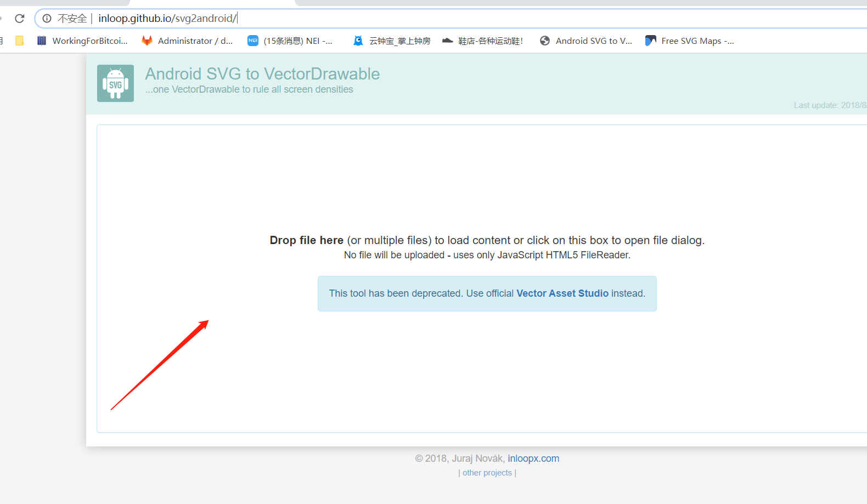Open the Android SVG to V... bookmark
867x504 pixels.
click(x=586, y=41)
